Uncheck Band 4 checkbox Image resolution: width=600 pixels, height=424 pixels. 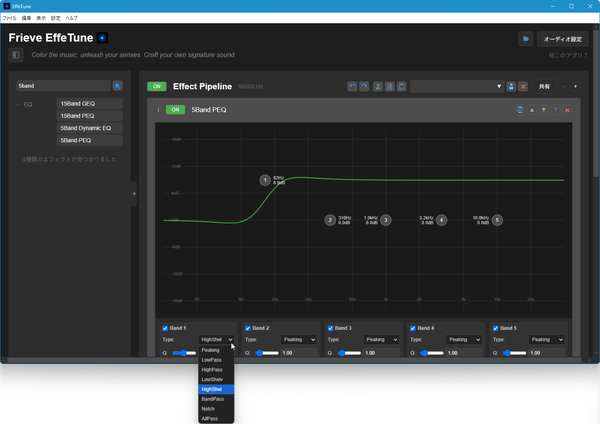tap(413, 328)
